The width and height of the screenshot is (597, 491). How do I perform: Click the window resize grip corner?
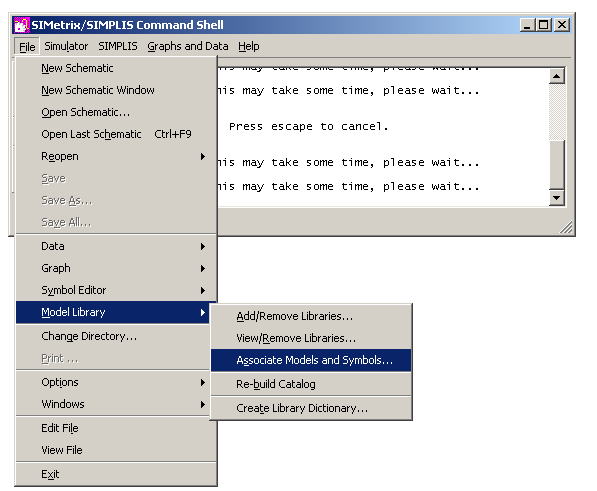(x=566, y=227)
